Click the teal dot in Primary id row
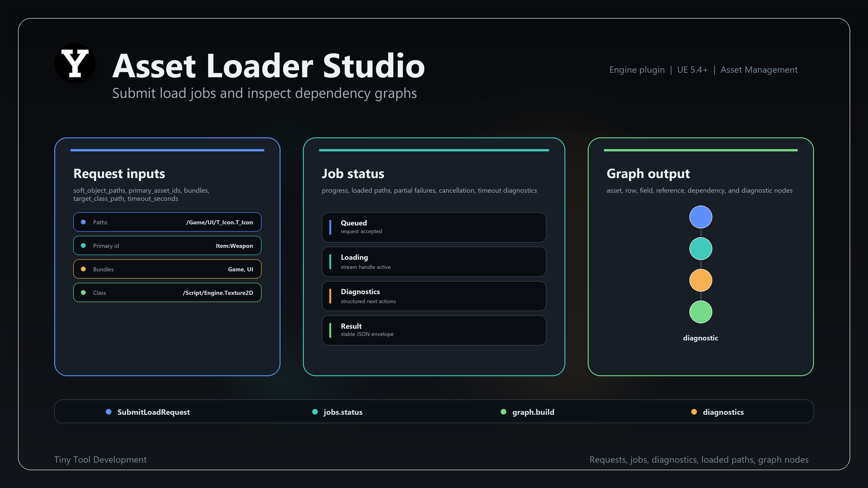 pyautogui.click(x=83, y=245)
